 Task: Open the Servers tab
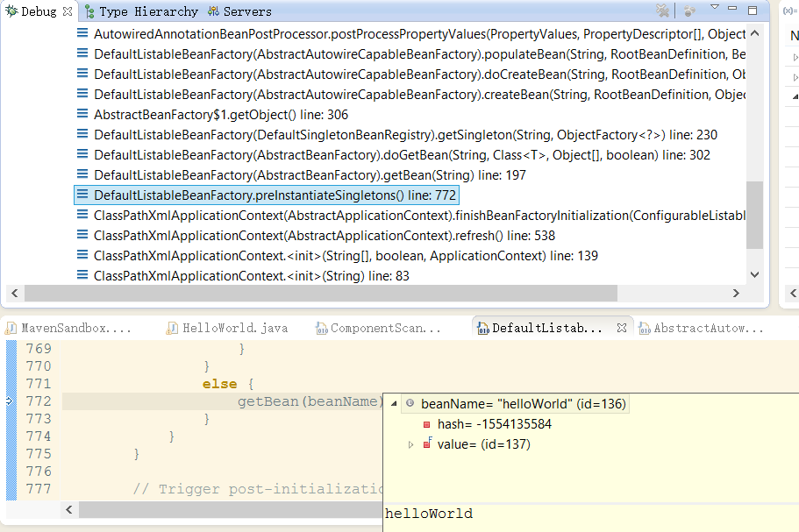[239, 11]
